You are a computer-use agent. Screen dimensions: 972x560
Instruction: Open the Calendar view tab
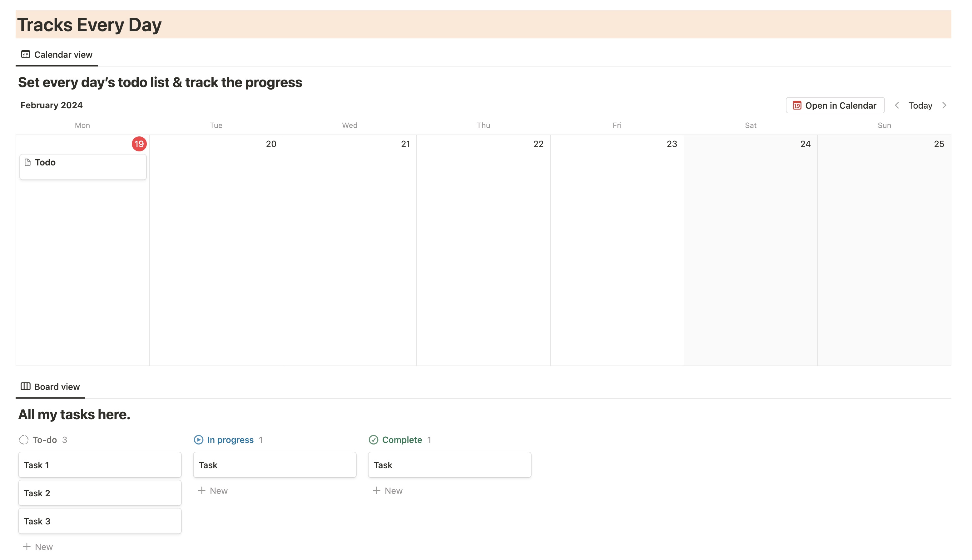click(x=63, y=55)
